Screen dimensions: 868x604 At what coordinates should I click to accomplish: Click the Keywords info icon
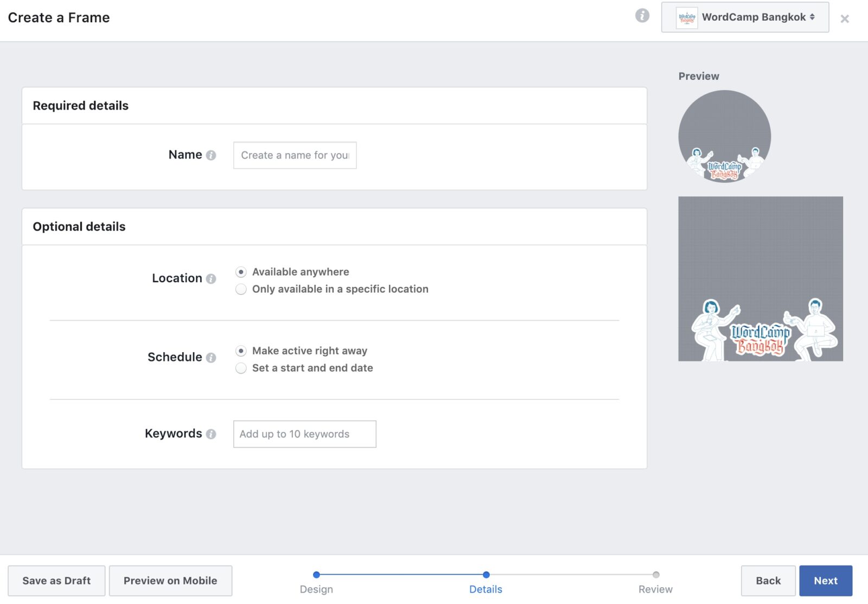click(211, 434)
